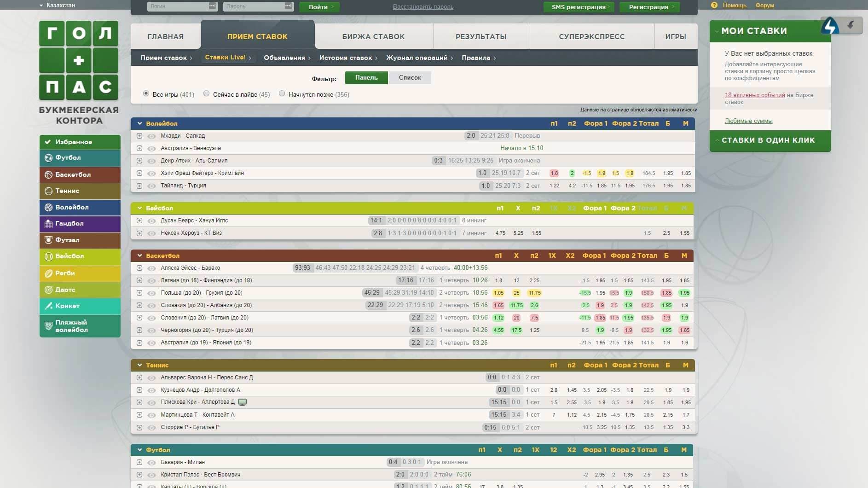Click the 'SMS регистрация' button
868x488 pixels.
pyautogui.click(x=579, y=6)
